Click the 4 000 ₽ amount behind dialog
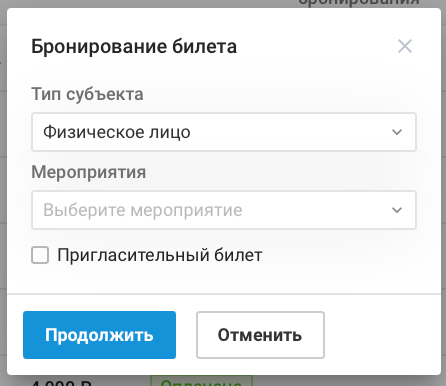This screenshot has height=386, width=446. 61,382
